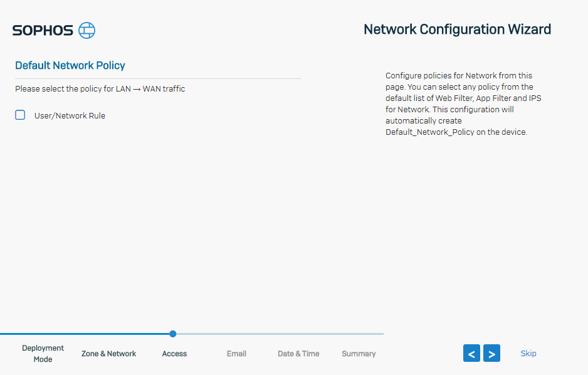Switch to the Zone & Network step
Image resolution: width=588 pixels, height=375 pixels.
tap(108, 354)
